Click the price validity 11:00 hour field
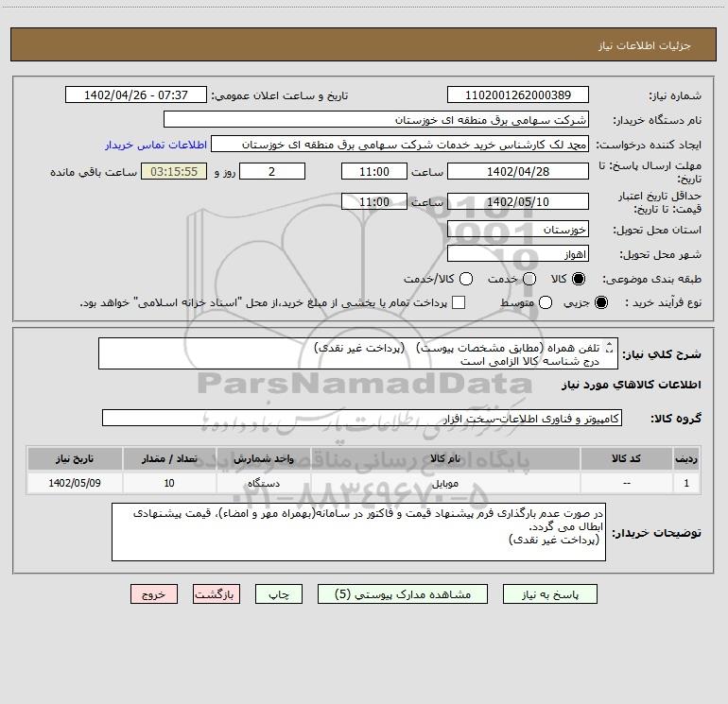Screen dimensions: 728x704 click(374, 201)
